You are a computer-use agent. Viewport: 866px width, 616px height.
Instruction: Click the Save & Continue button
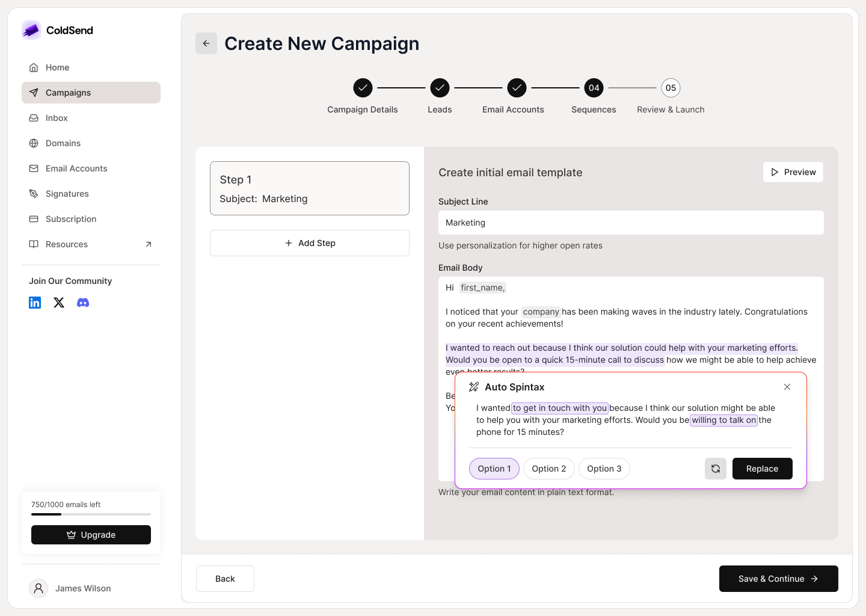pyautogui.click(x=778, y=579)
